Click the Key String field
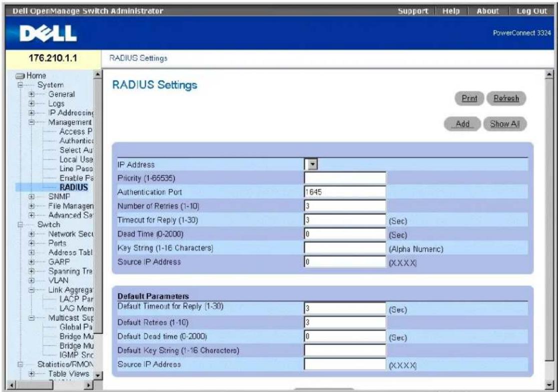The width and height of the screenshot is (558, 392). pyautogui.click(x=345, y=248)
